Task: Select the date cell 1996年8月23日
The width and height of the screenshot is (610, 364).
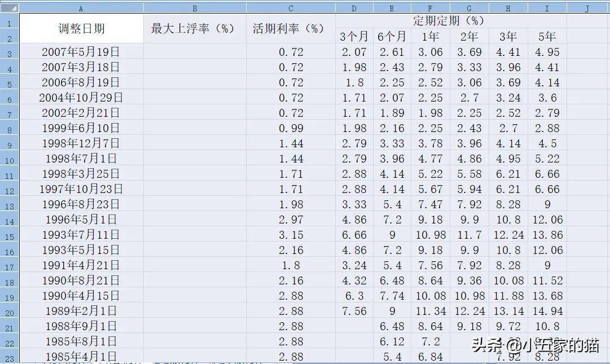Action: [81, 204]
